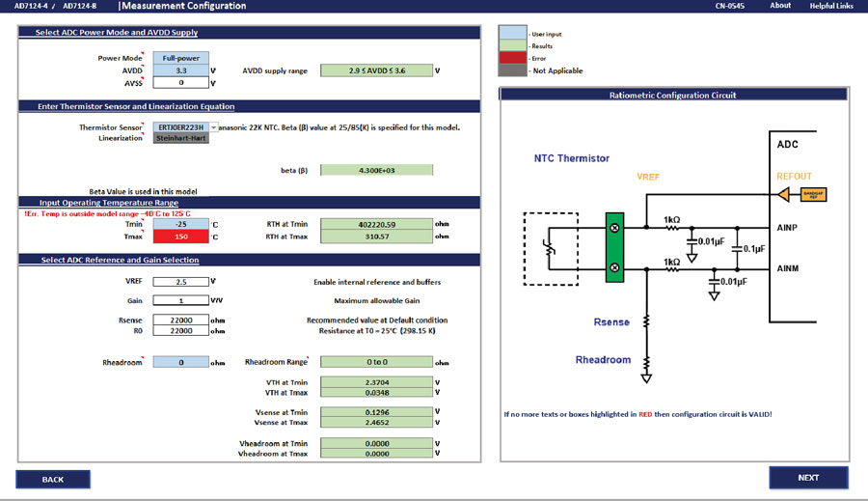Click the NTC Thermistor label in diagram
The height and width of the screenshot is (501, 868).
pos(571,158)
